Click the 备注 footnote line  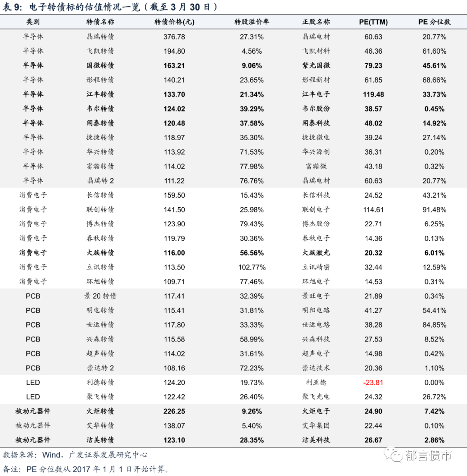(x=85, y=469)
